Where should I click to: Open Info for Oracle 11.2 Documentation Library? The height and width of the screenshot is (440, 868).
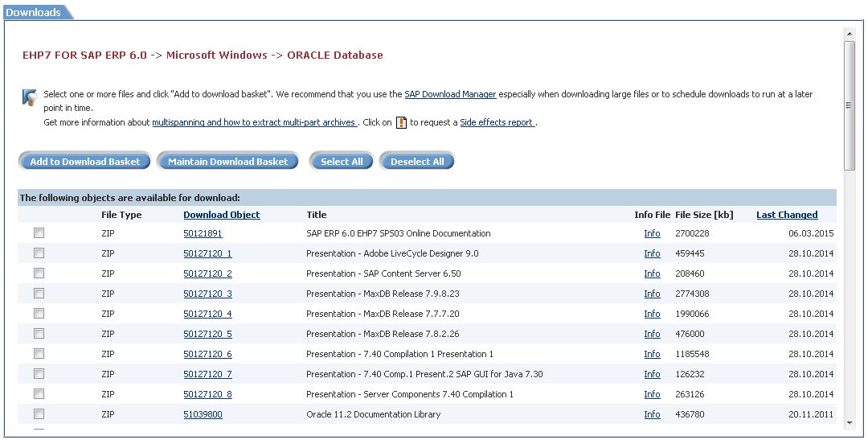pos(652,414)
